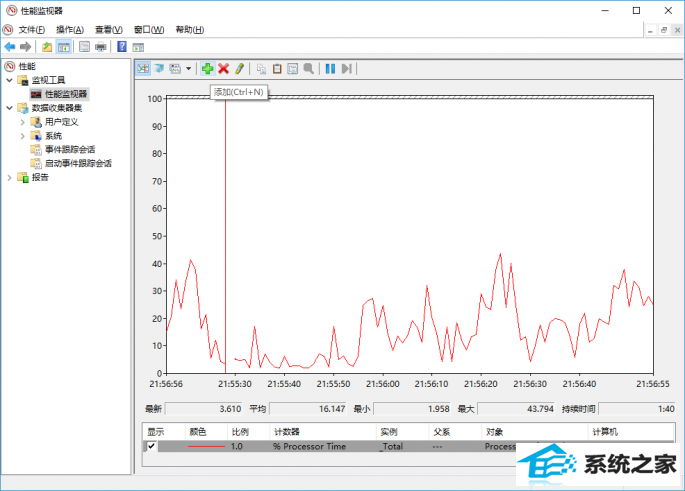Viewport: 685px width, 491px height.
Task: Uncheck the % Processor Time display checkbox
Action: (152, 446)
